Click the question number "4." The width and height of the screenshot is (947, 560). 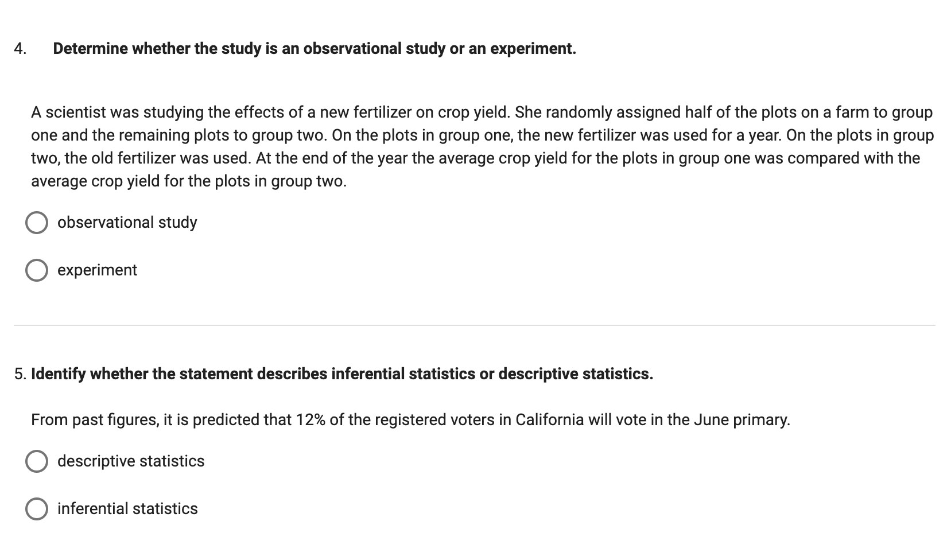(x=20, y=49)
